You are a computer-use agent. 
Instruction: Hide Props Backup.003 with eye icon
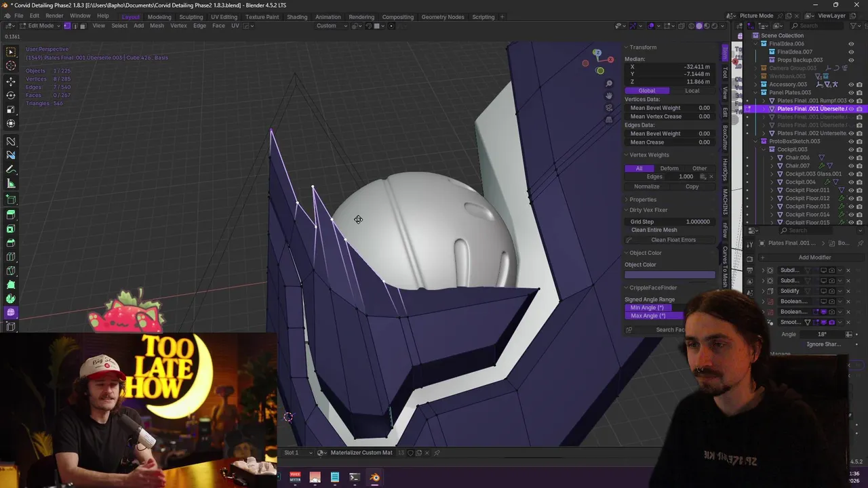(x=851, y=60)
